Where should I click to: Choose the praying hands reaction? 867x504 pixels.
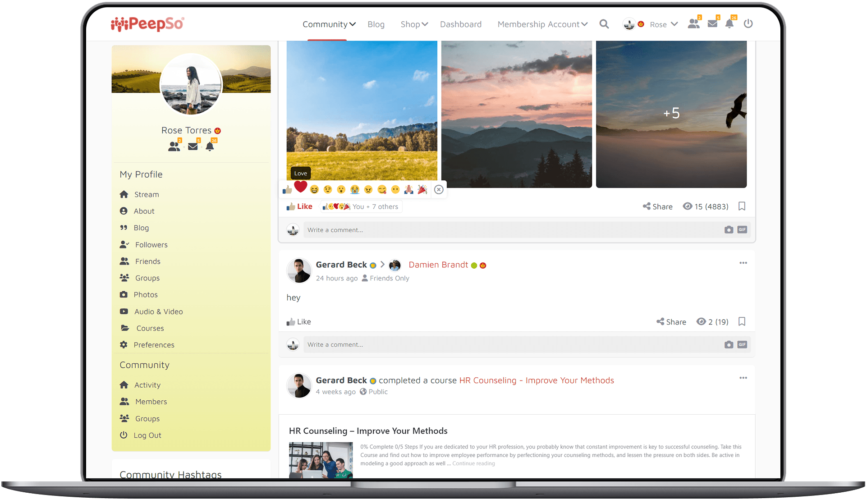409,190
